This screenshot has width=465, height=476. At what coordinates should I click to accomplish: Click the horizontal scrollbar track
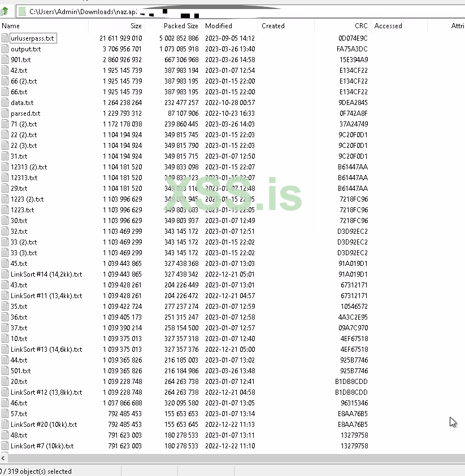236,458
